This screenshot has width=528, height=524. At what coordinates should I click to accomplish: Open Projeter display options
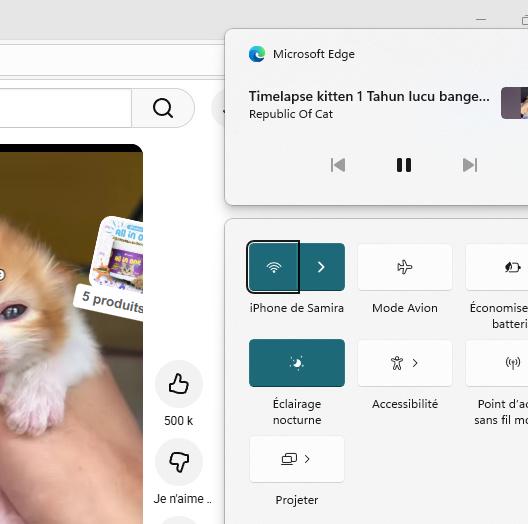(x=297, y=459)
